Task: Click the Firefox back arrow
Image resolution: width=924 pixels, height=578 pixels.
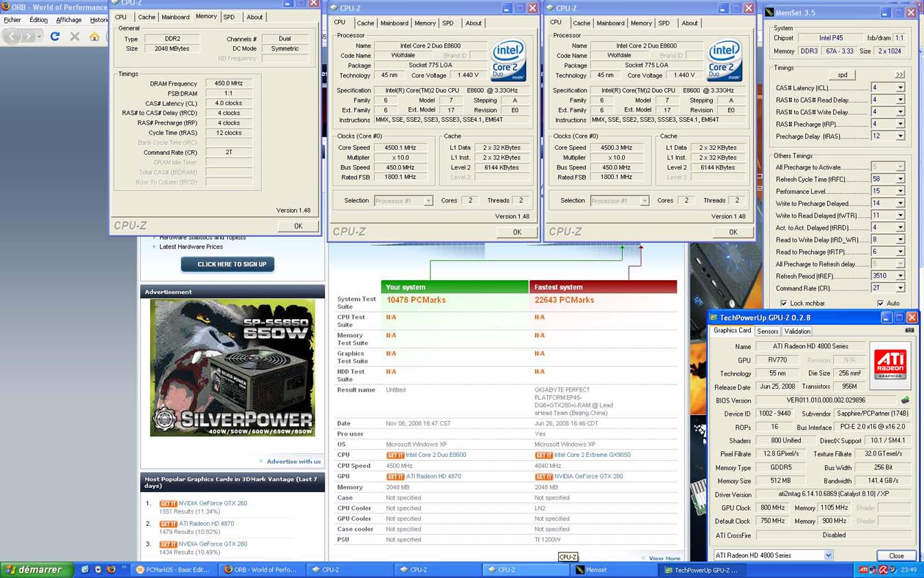Action: 12,36
